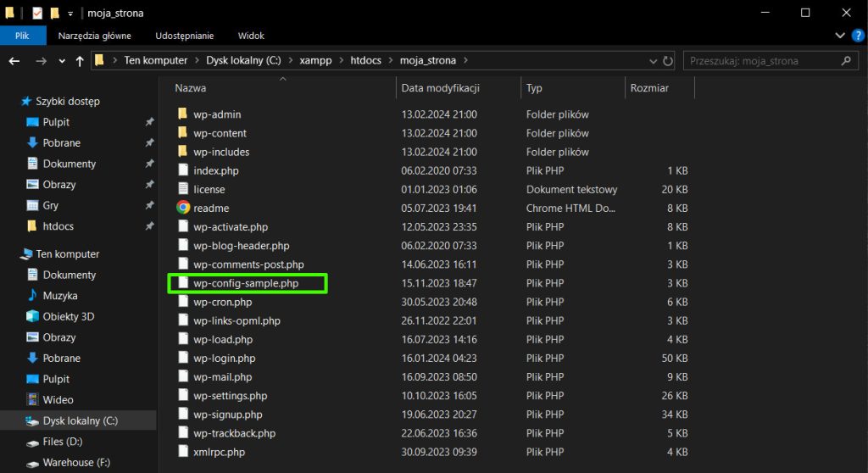The width and height of the screenshot is (868, 473).
Task: Toggle the pin beside Gry folder
Action: (149, 205)
